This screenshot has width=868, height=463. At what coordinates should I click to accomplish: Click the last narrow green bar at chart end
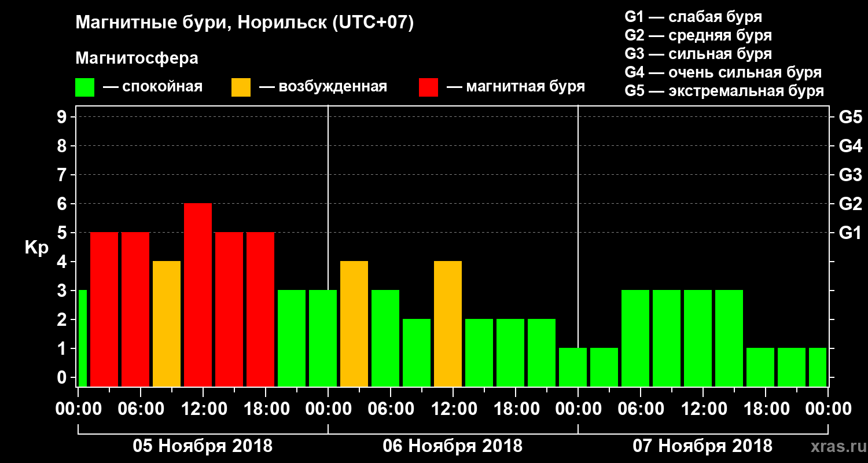pos(818,367)
